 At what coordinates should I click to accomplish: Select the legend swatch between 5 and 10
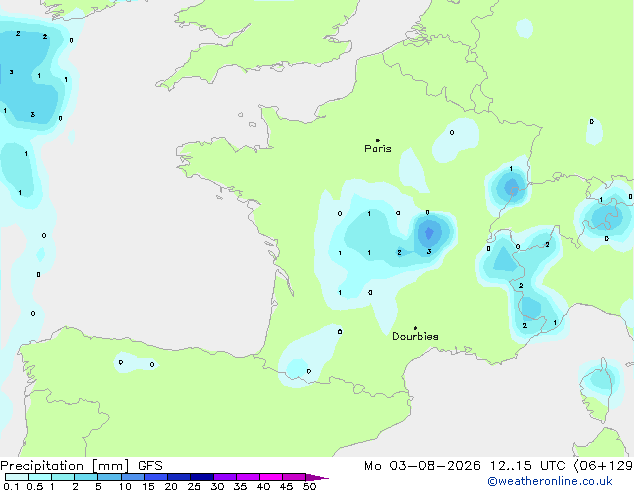coord(110,477)
